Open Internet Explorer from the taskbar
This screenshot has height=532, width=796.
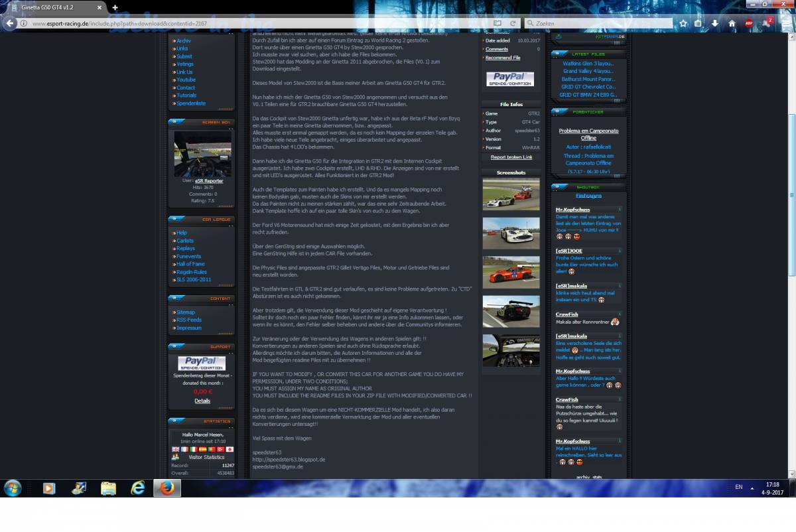coord(138,488)
